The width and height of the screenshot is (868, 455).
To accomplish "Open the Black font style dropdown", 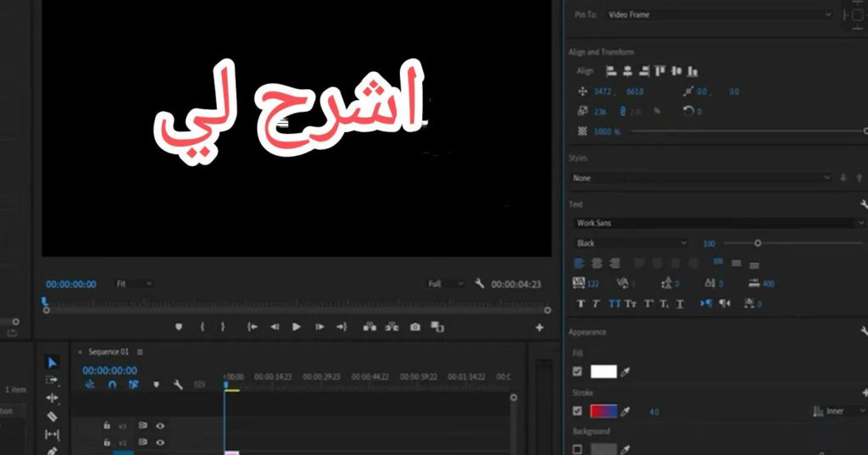I will coord(631,243).
